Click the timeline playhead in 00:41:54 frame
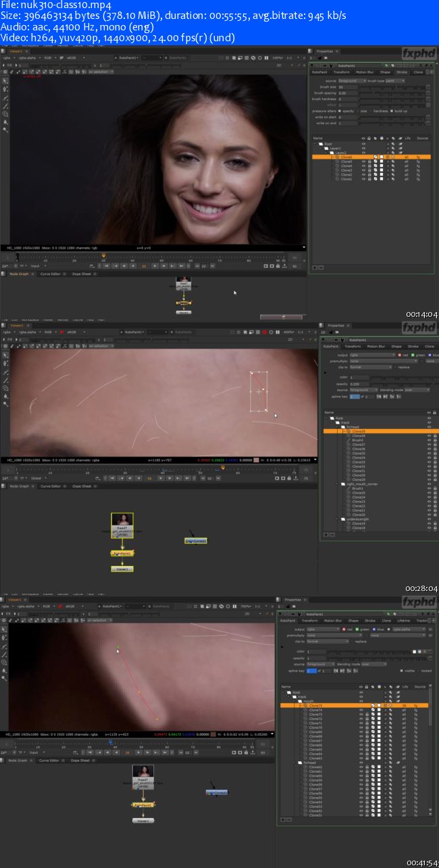The image size is (439, 868). (x=111, y=742)
